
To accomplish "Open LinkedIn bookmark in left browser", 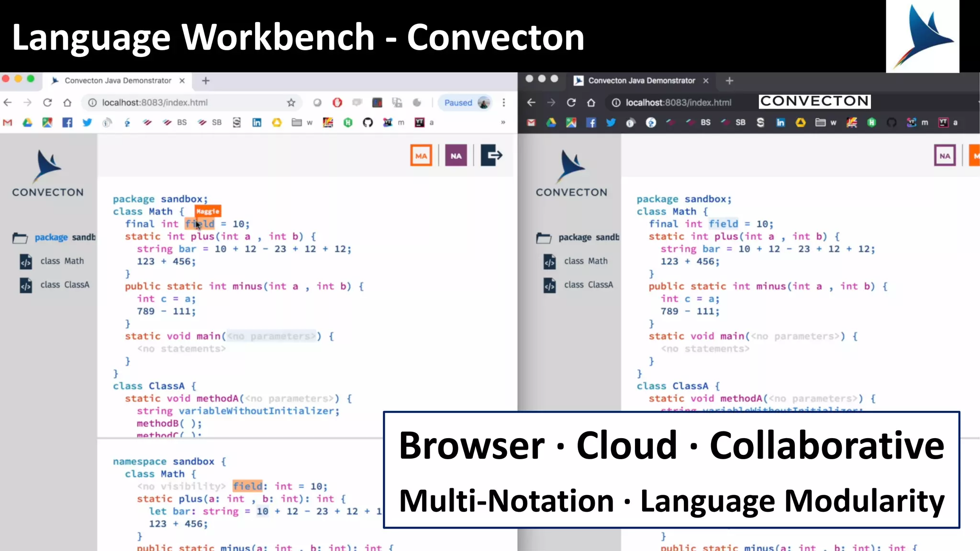I will pos(257,123).
